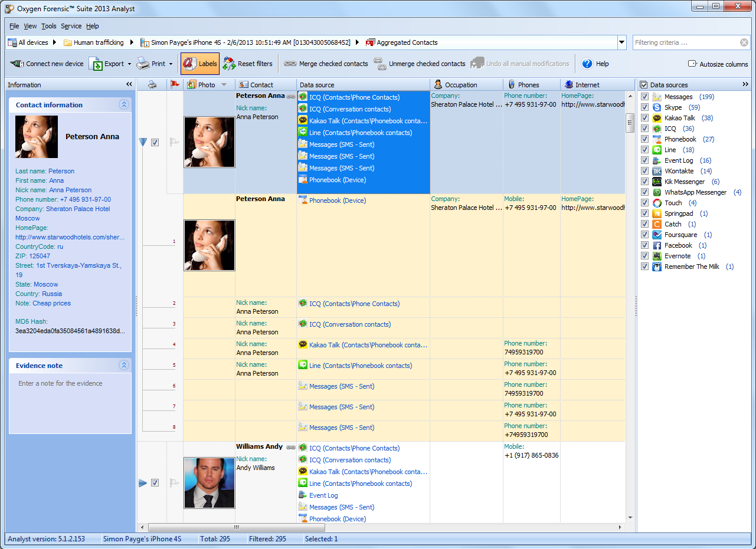Collapse the Data sources panel
This screenshot has width=756, height=549.
745,85
